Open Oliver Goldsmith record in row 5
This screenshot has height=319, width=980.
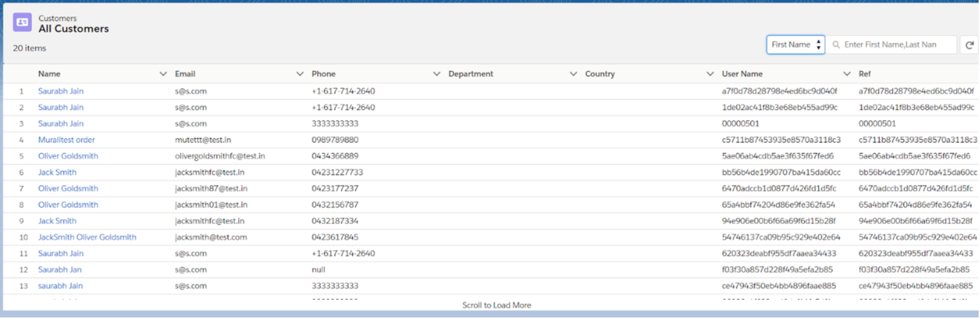(x=68, y=156)
